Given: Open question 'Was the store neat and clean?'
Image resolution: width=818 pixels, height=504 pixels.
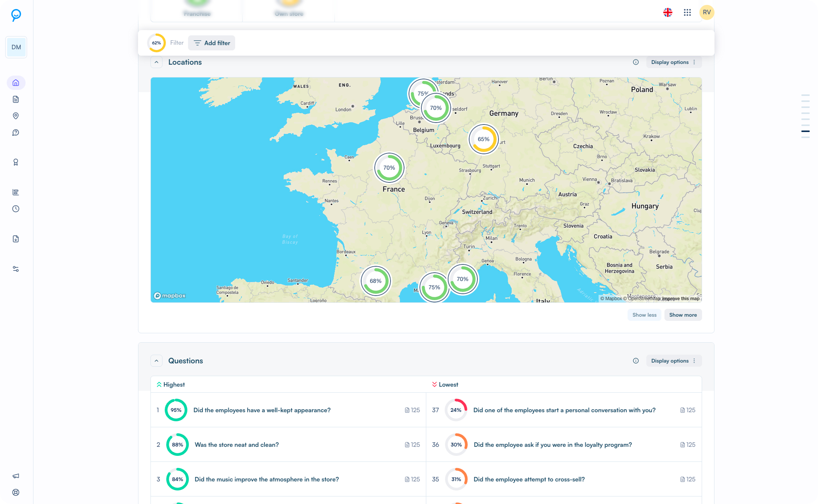Looking at the screenshot, I should click(x=237, y=445).
